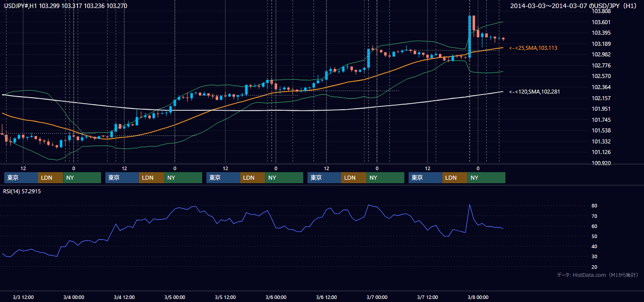Viewport: 644px width, 302px height.
Task: Click the 101.538 price axis label
Action: coord(601,131)
